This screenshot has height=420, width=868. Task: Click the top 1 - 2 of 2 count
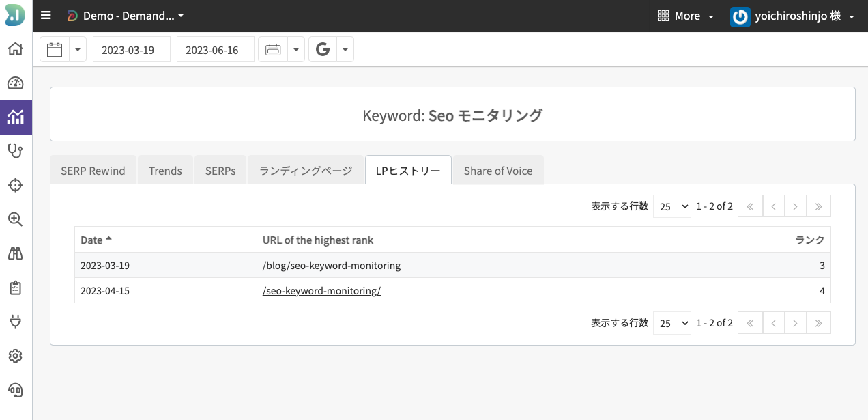[714, 206]
